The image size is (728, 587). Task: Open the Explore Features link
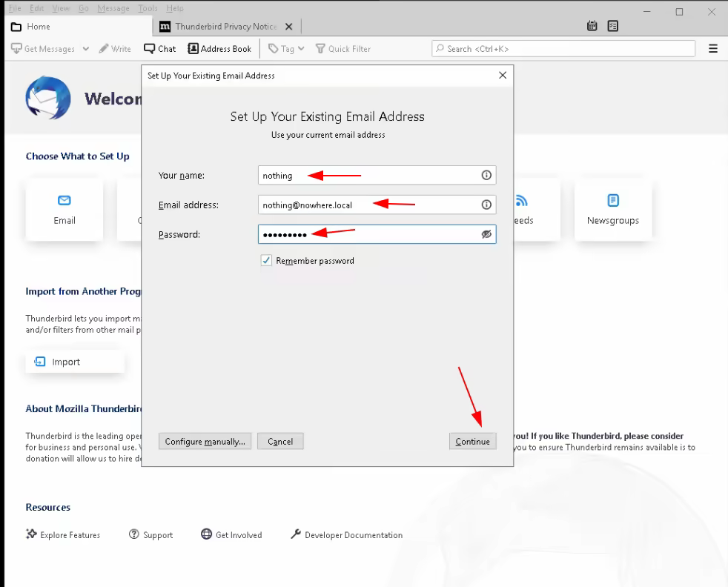pyautogui.click(x=63, y=534)
